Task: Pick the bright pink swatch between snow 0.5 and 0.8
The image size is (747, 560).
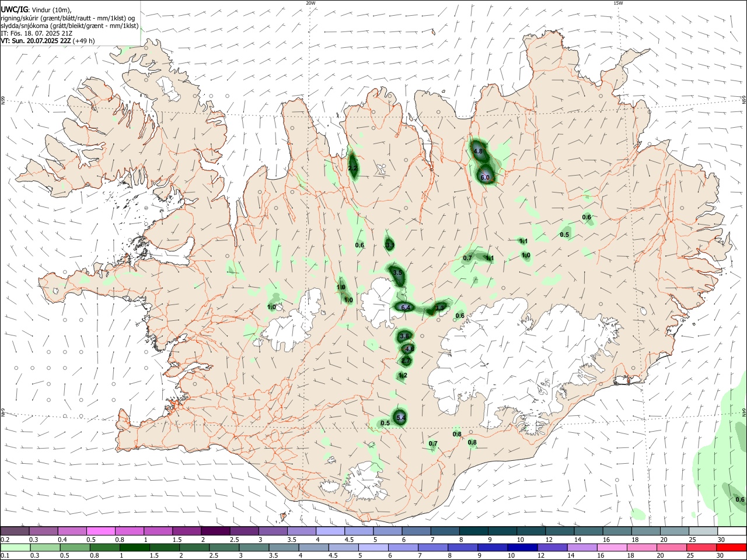Action: click(101, 531)
